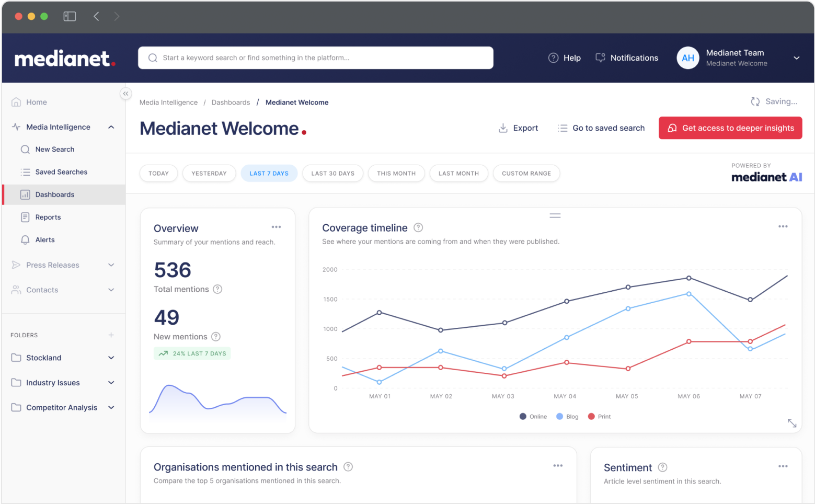
Task: Expand the Coverage timeline to fullscreen
Action: [793, 423]
